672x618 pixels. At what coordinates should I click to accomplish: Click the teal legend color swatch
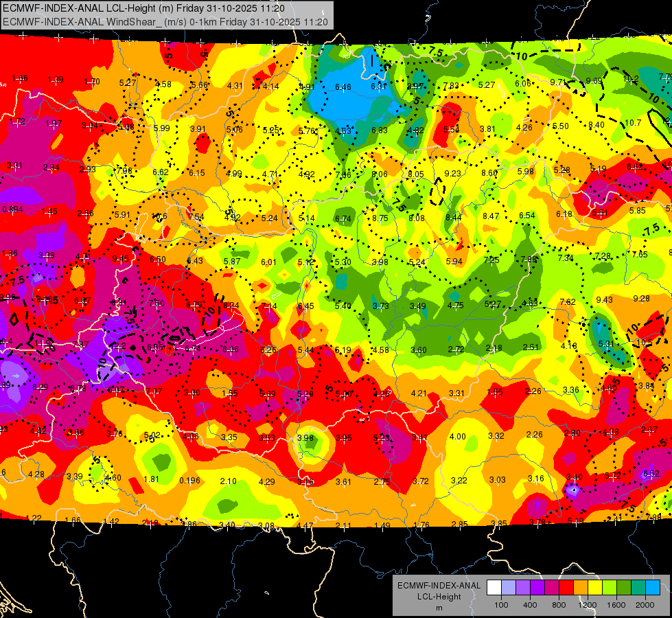638,588
